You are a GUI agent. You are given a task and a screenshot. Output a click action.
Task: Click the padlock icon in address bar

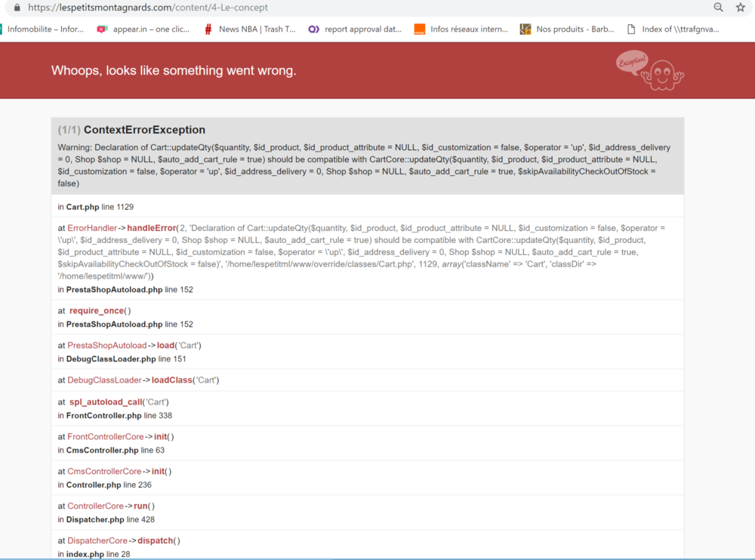click(x=17, y=8)
